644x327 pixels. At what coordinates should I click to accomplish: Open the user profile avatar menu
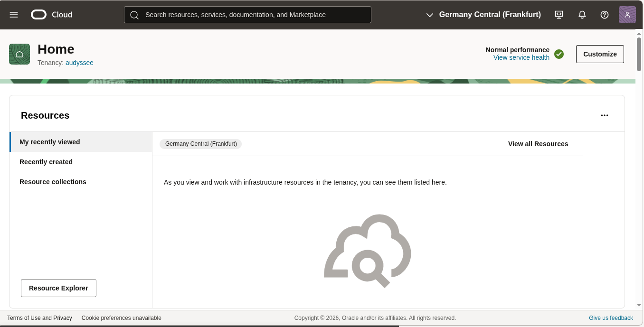point(627,15)
